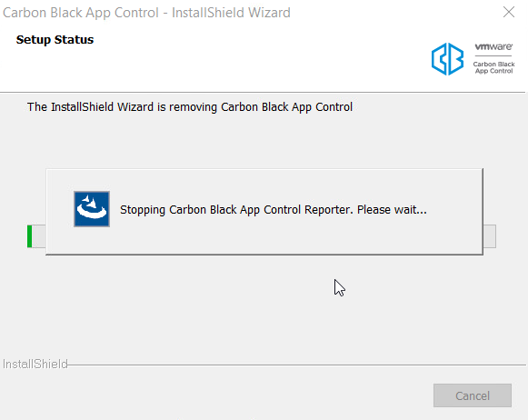Click the unfilled right end of progress bar

tap(490, 236)
